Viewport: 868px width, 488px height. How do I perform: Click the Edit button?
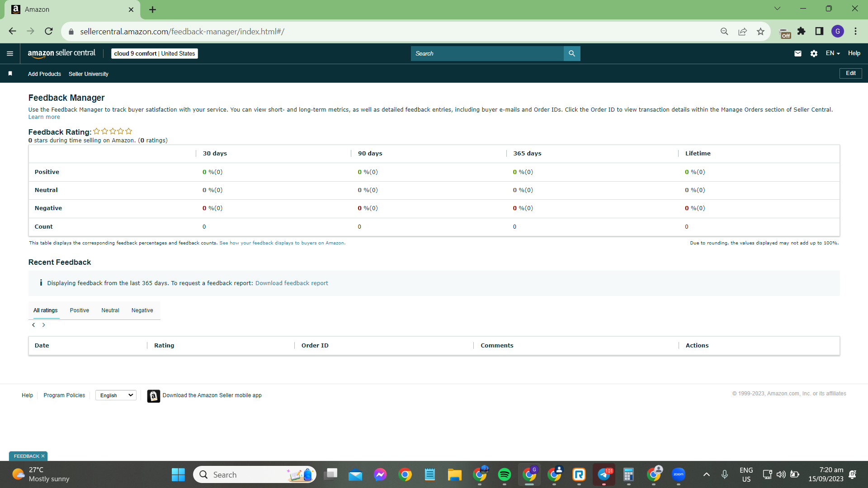point(851,73)
